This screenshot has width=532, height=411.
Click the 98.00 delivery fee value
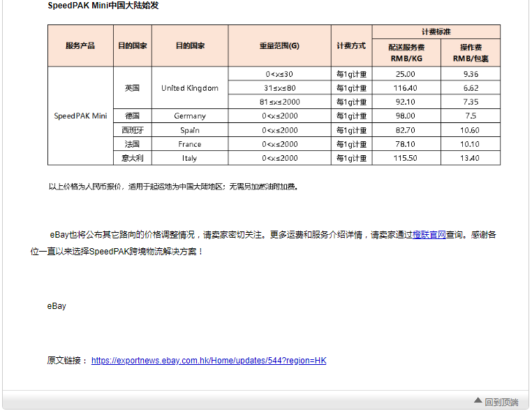tap(406, 116)
